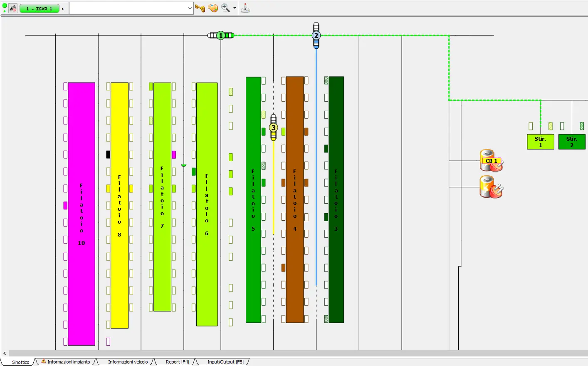Click the eraser icon beside the green status light
588x366 pixels.
13,8
